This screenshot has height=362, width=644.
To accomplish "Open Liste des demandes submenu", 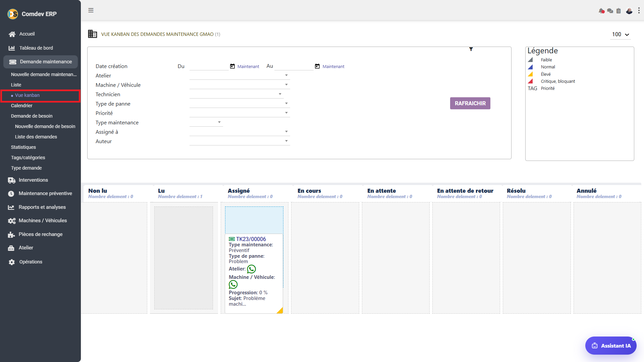I will click(x=36, y=137).
